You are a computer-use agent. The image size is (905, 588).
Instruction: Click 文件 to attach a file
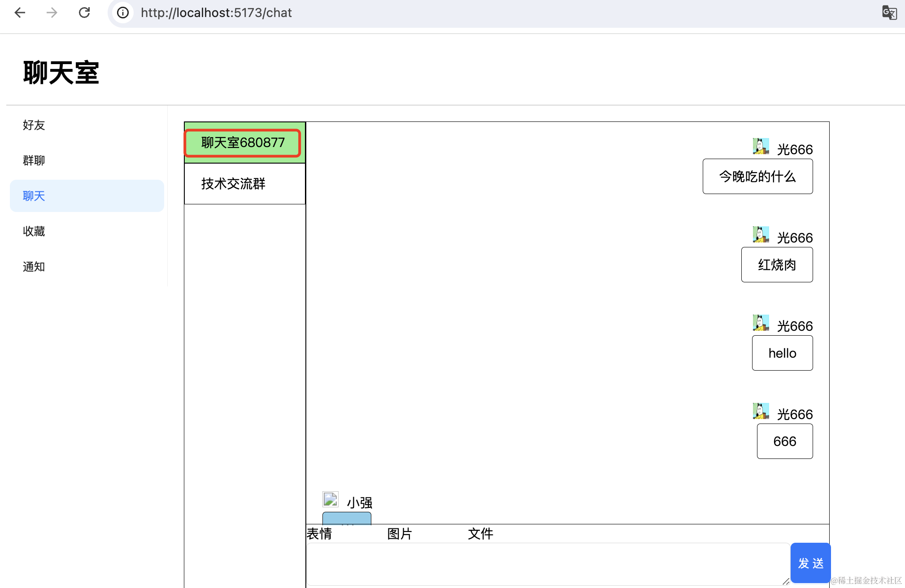480,534
